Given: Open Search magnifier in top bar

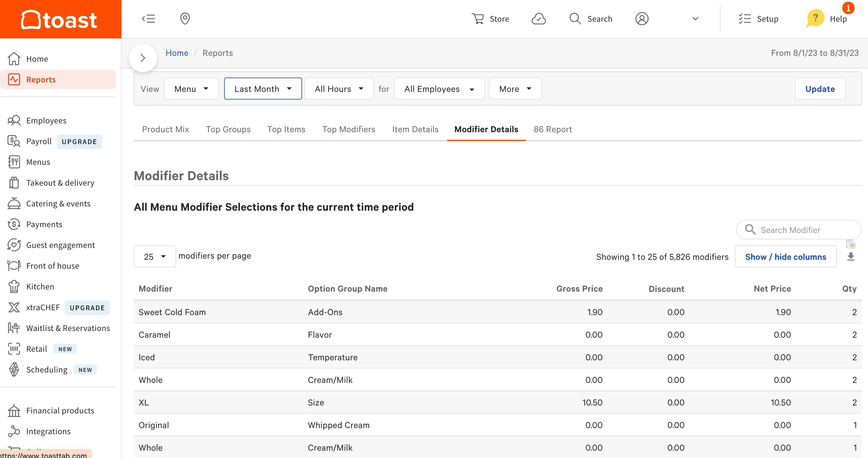Looking at the screenshot, I should 575,19.
